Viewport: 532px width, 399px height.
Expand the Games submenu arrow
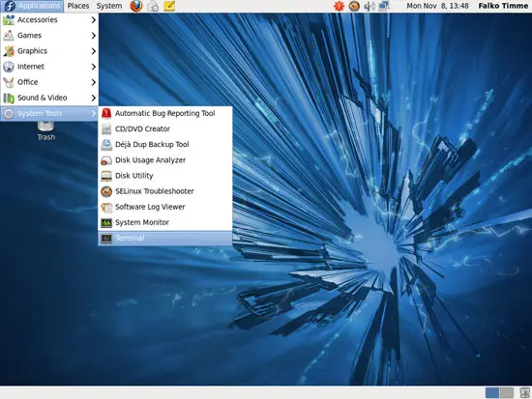pyautogui.click(x=93, y=36)
